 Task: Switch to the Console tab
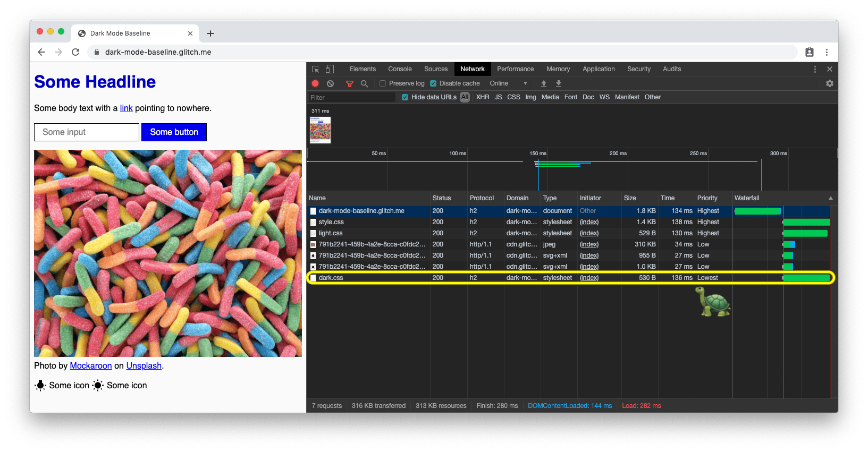coord(400,69)
